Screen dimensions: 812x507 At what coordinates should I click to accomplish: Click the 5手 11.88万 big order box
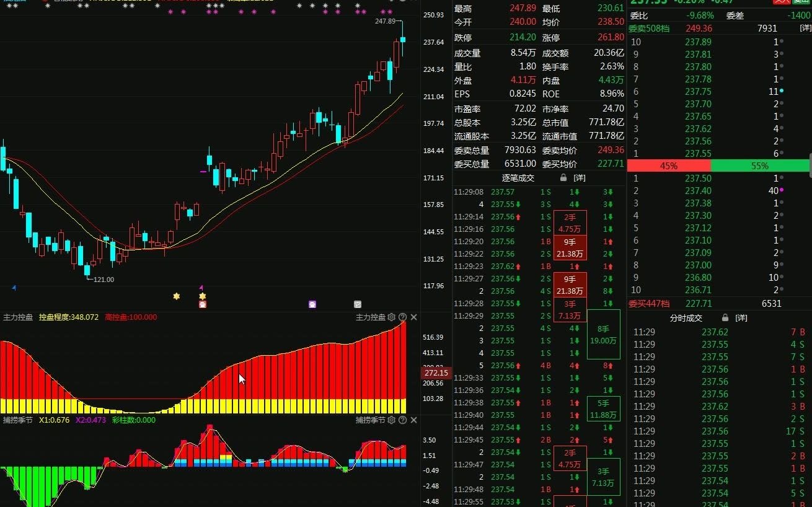pos(603,409)
